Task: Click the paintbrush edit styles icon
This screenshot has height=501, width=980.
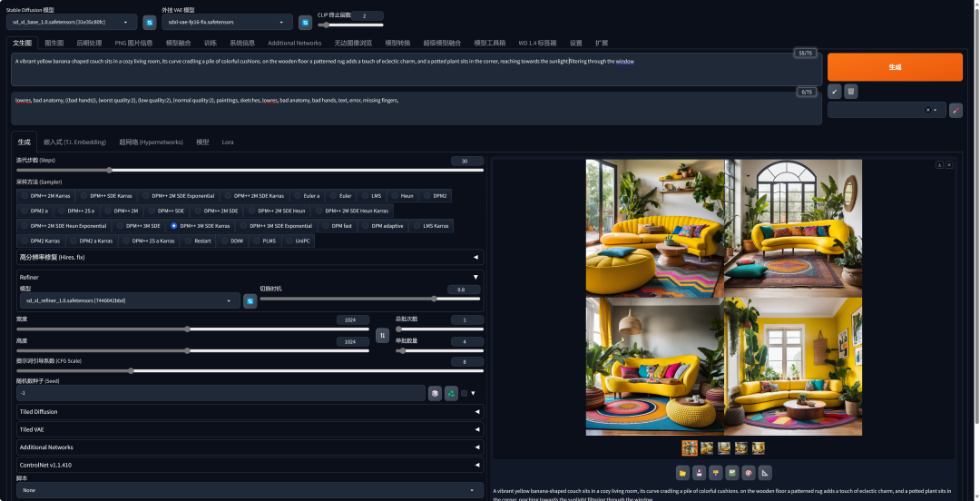Action: pyautogui.click(x=955, y=110)
